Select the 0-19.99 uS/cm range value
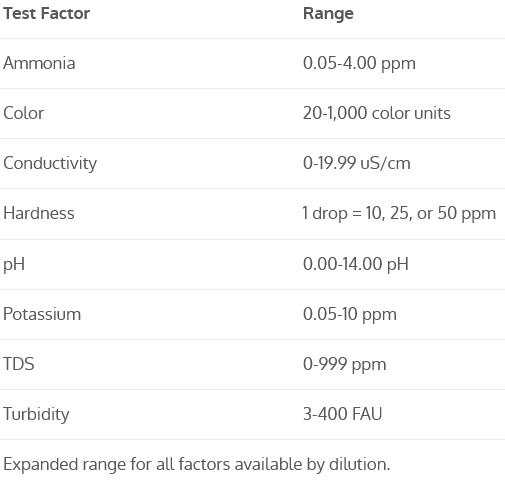 tap(357, 163)
